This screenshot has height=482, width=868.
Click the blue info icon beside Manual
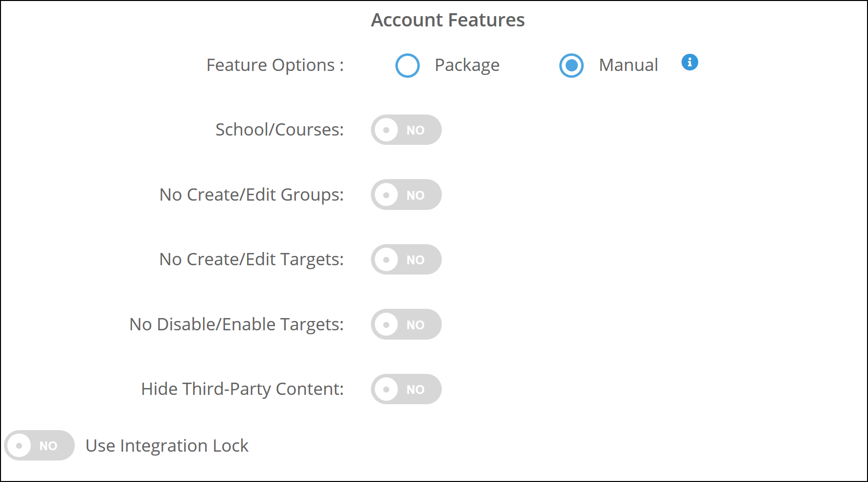tap(689, 62)
